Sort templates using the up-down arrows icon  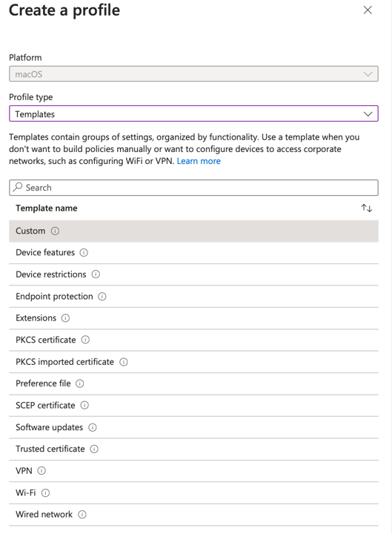coord(367,208)
